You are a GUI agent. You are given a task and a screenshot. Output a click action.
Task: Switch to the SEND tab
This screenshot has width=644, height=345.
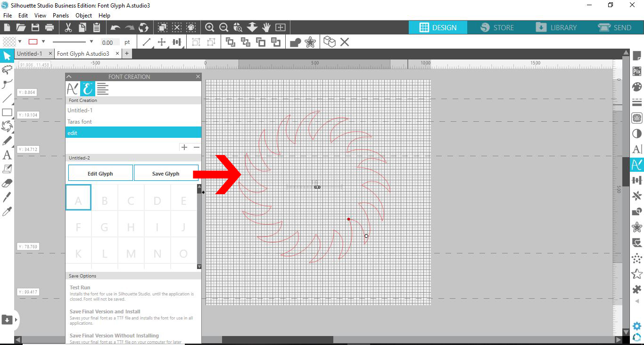614,27
